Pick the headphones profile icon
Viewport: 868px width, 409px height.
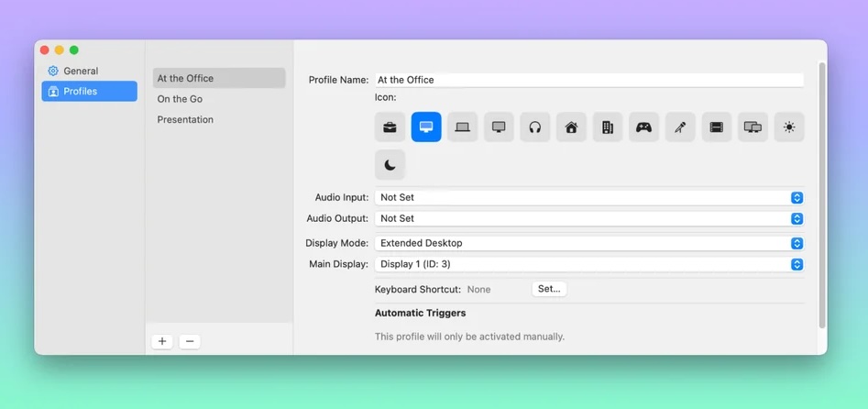[535, 127]
